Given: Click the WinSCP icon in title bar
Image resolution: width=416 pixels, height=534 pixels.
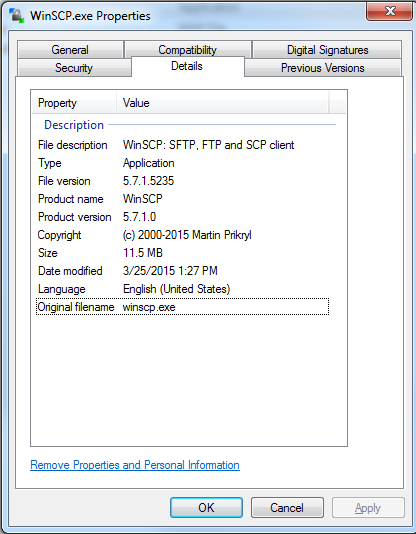Looking at the screenshot, I should click(x=17, y=15).
